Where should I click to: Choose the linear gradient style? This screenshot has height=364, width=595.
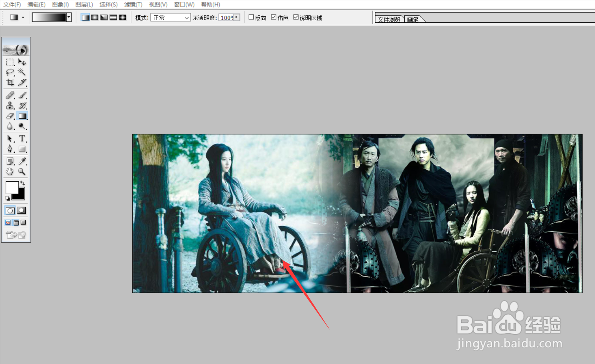coord(85,17)
